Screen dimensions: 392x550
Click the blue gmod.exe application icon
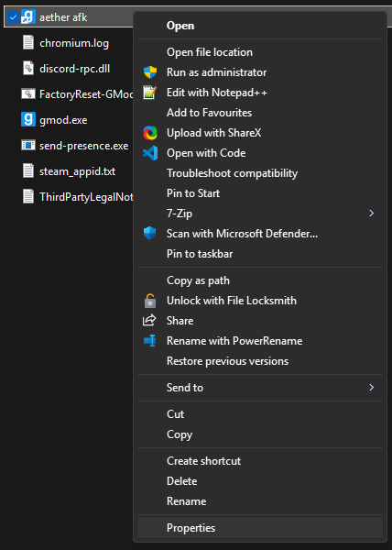click(x=28, y=119)
